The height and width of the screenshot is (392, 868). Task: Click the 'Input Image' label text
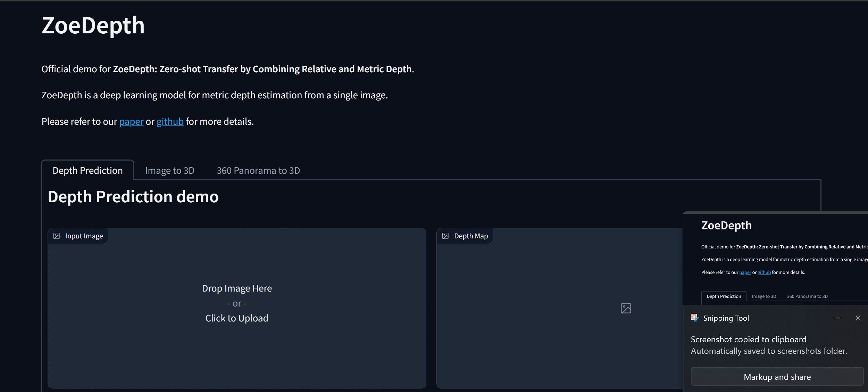pos(84,236)
